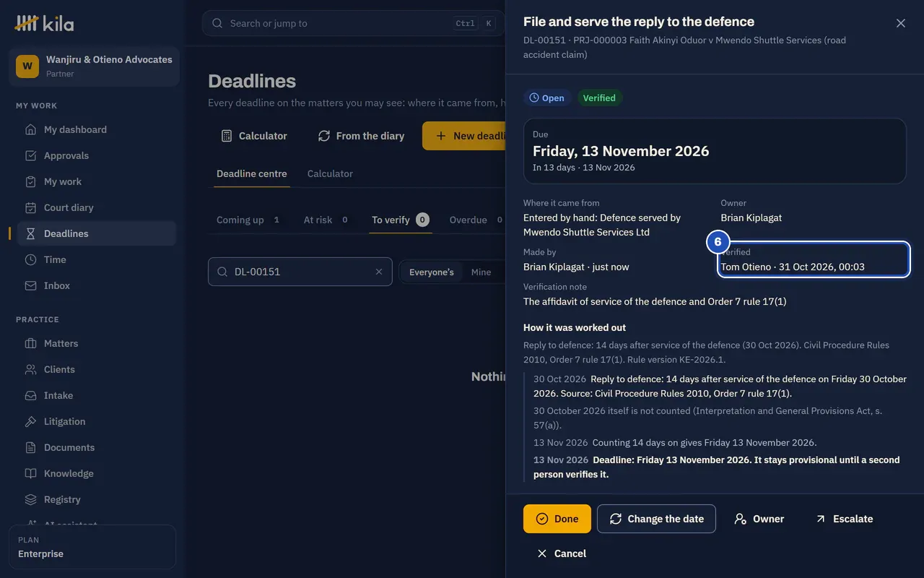Select the To verify tab
This screenshot has height=578, width=924.
[x=401, y=220]
